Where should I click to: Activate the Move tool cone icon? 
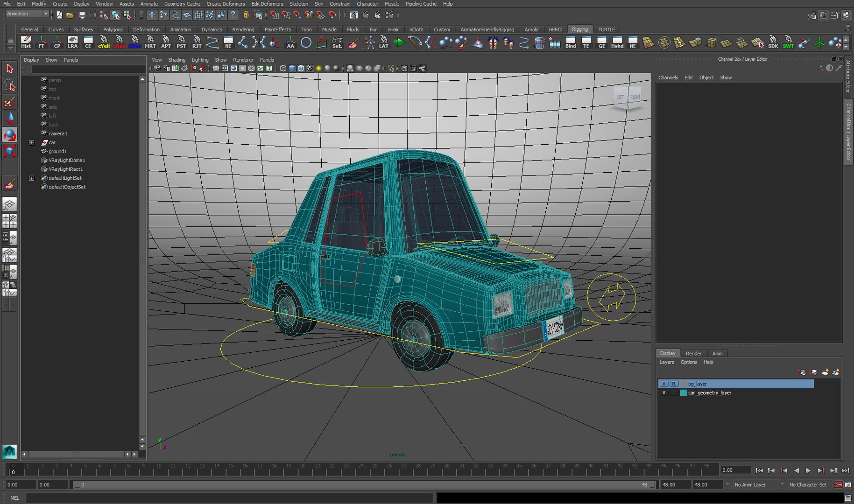click(x=9, y=118)
